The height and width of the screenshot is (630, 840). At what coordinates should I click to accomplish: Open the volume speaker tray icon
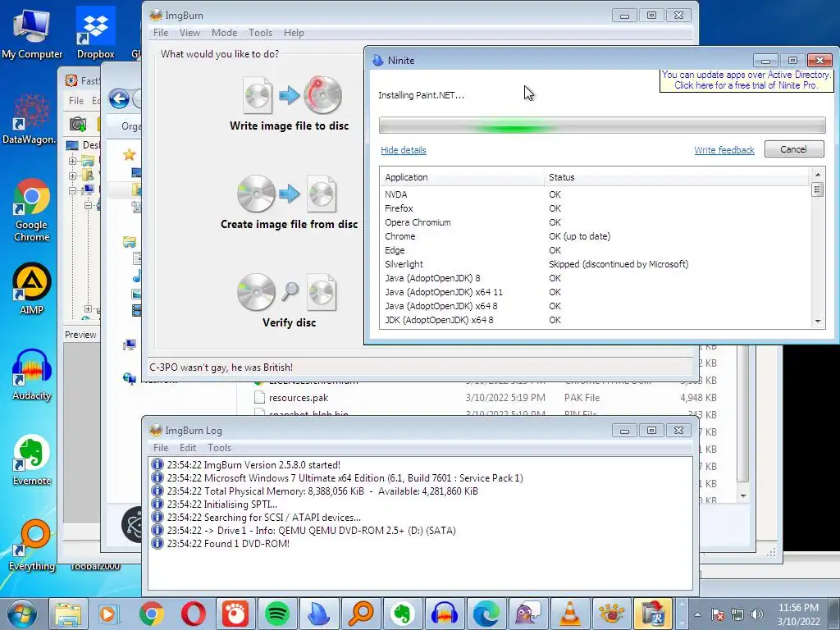click(x=757, y=614)
